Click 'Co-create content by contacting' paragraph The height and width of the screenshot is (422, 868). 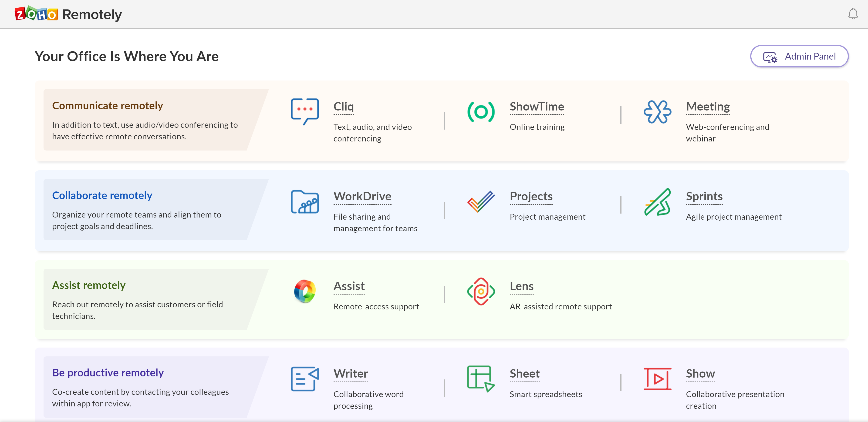coord(140,398)
